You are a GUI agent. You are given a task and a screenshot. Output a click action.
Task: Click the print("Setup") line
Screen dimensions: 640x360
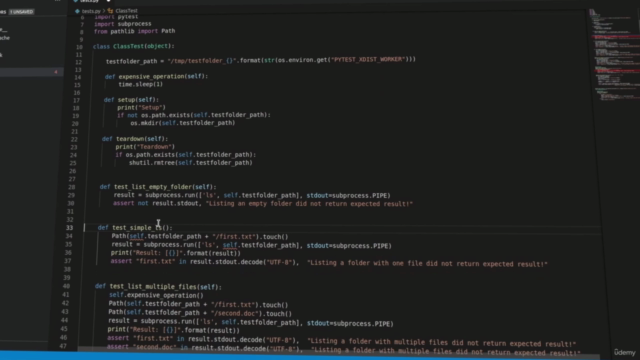[141, 107]
